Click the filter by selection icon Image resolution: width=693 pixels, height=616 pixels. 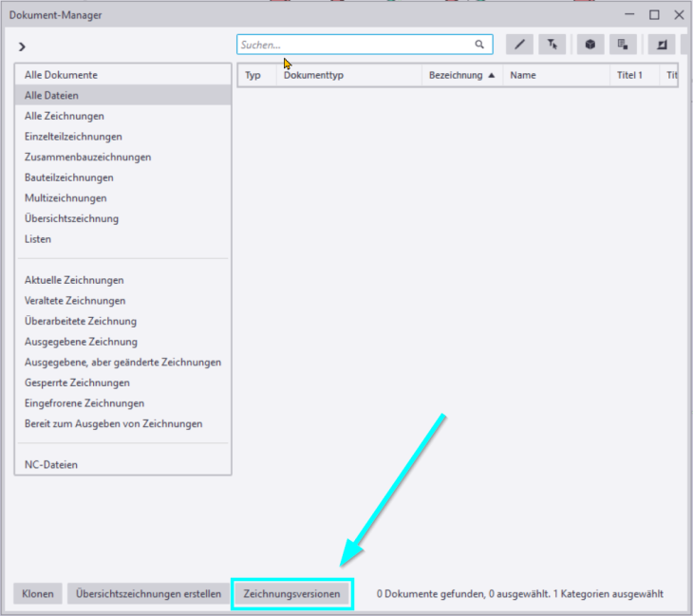point(552,45)
